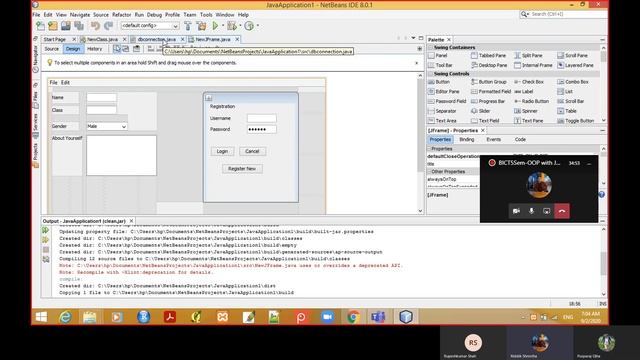The image size is (640, 360).
Task: Click the New File toolbar icon
Action: tap(40, 26)
